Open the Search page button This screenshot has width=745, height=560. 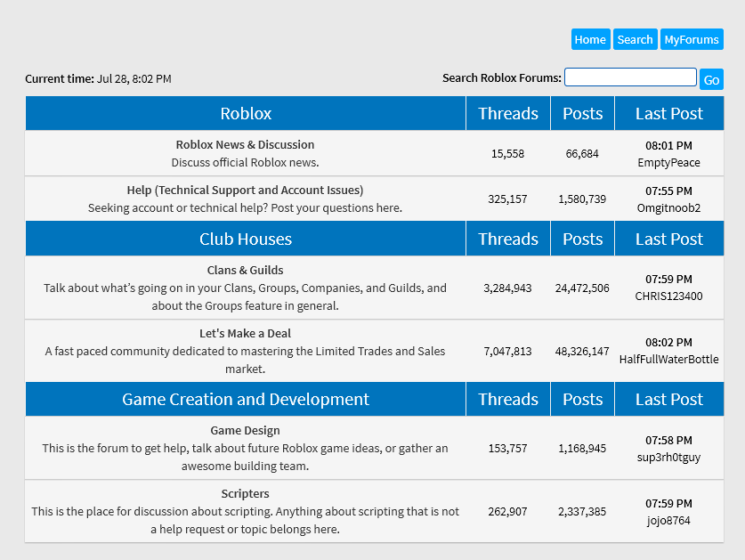click(x=636, y=39)
